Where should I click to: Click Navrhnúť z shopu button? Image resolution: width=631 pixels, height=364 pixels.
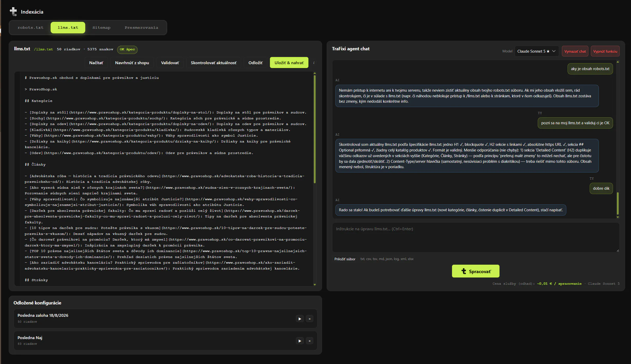132,63
